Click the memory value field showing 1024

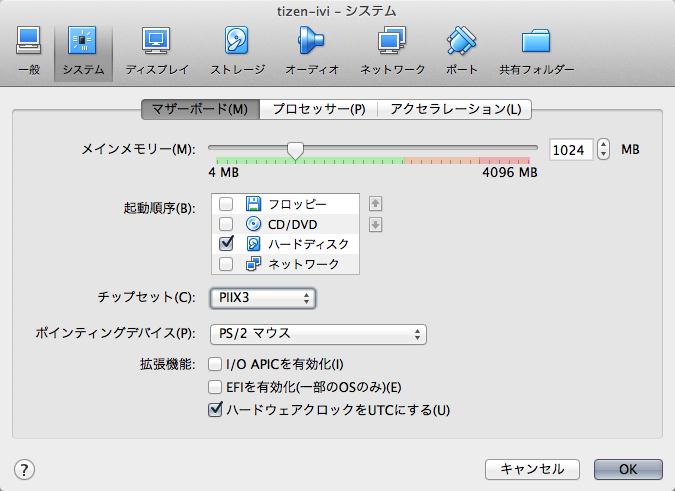(571, 150)
